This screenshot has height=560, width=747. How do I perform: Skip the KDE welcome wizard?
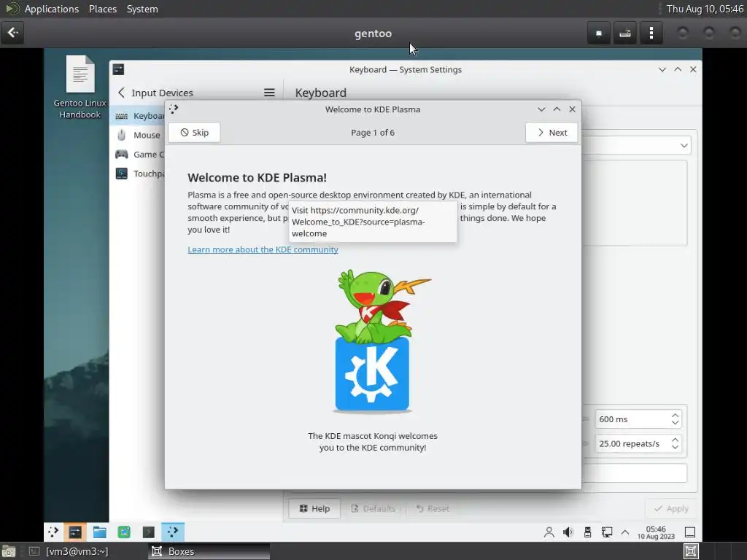click(194, 133)
